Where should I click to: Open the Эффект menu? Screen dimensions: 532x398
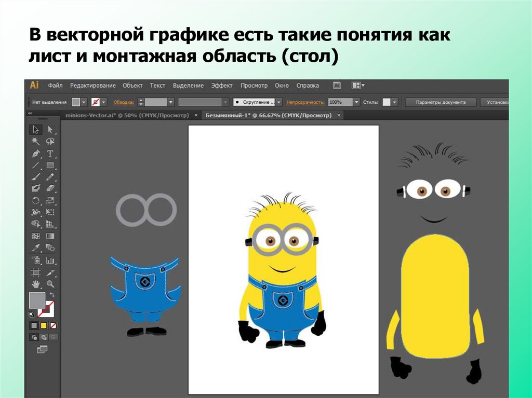pyautogui.click(x=222, y=86)
